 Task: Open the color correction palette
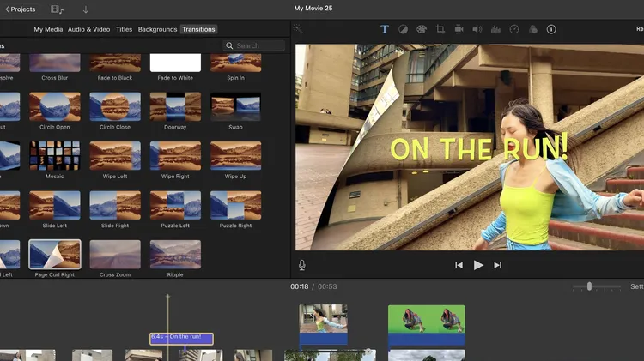coord(422,29)
